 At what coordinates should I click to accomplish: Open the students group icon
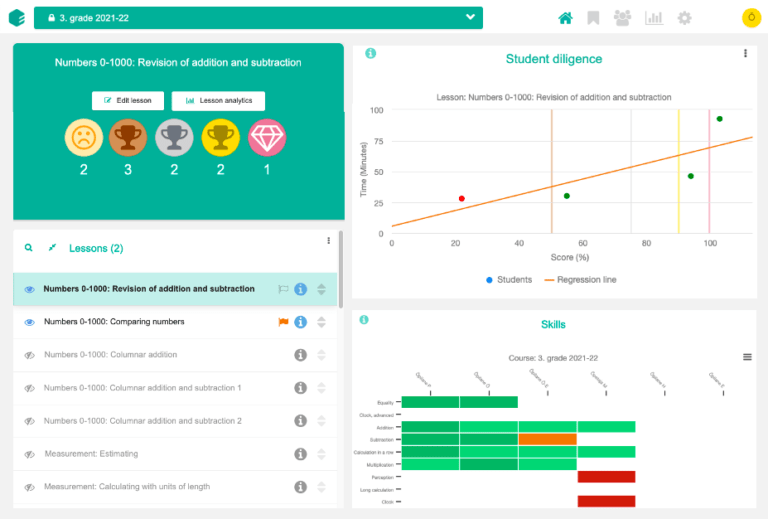tap(623, 18)
